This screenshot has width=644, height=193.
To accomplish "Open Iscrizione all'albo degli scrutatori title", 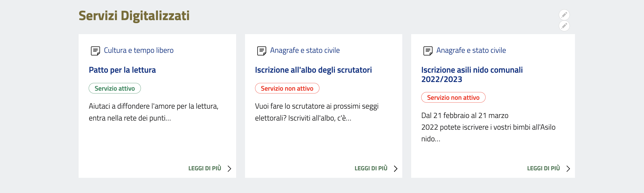I will pyautogui.click(x=313, y=70).
